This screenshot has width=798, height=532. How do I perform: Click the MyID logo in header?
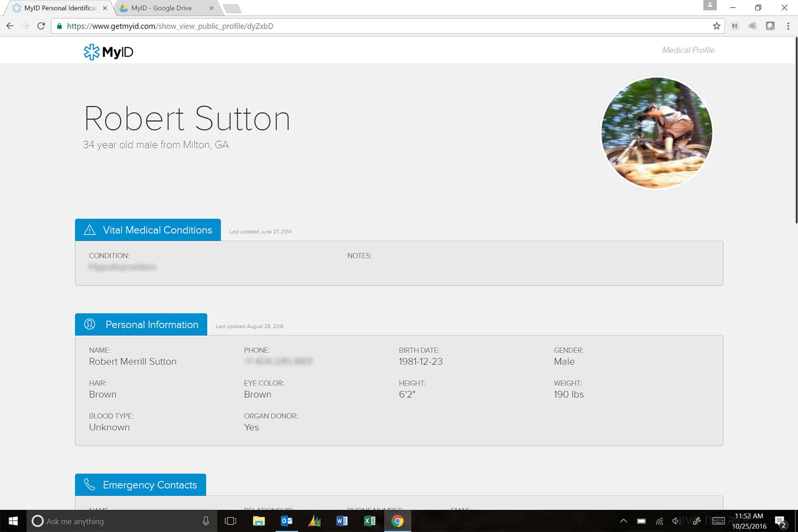point(108,52)
